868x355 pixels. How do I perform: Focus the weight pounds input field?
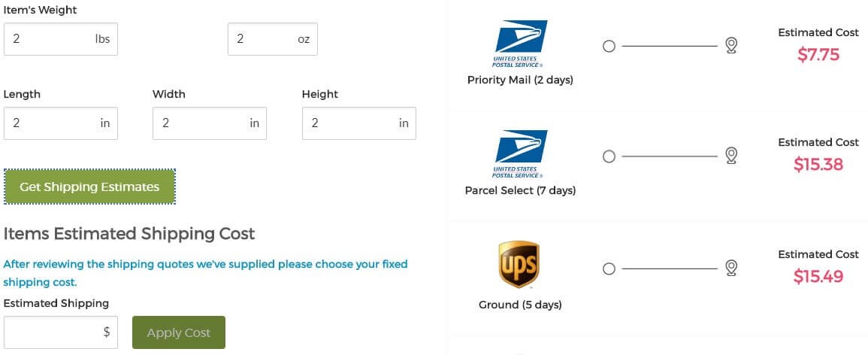[x=61, y=39]
